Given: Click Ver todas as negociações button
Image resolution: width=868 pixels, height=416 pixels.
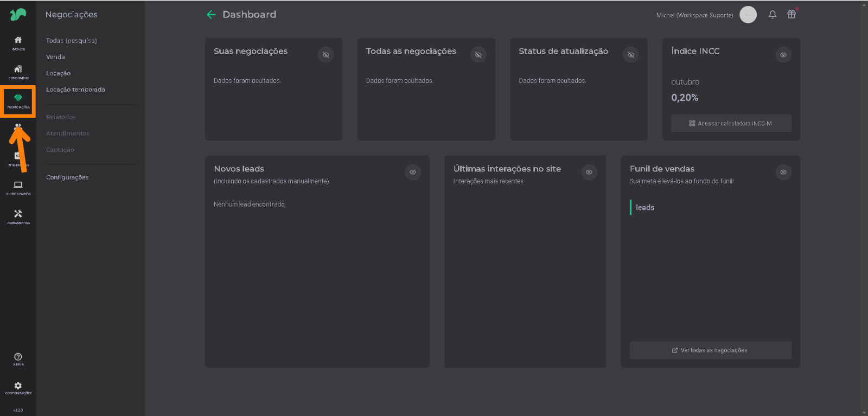Looking at the screenshot, I should point(711,350).
